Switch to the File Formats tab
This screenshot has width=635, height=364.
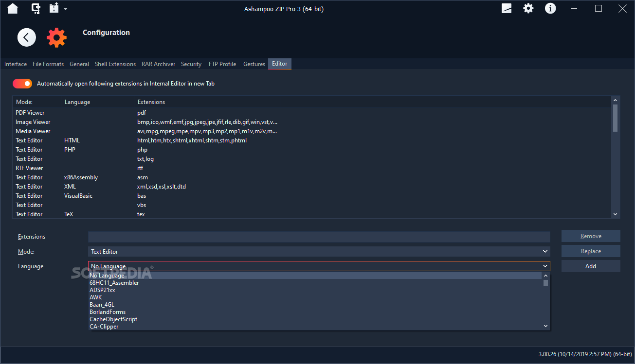48,64
